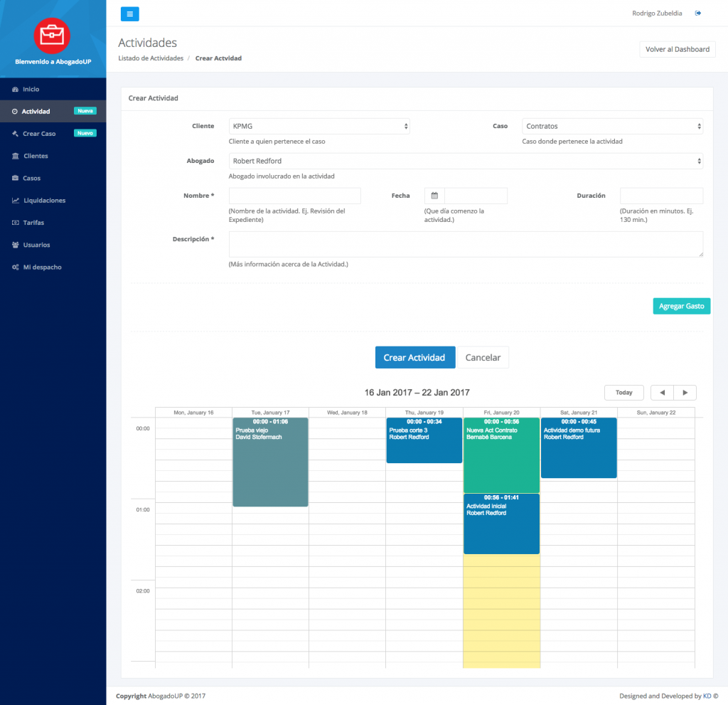Select the Actividad inicial event on Friday
The image size is (728, 705).
501,524
